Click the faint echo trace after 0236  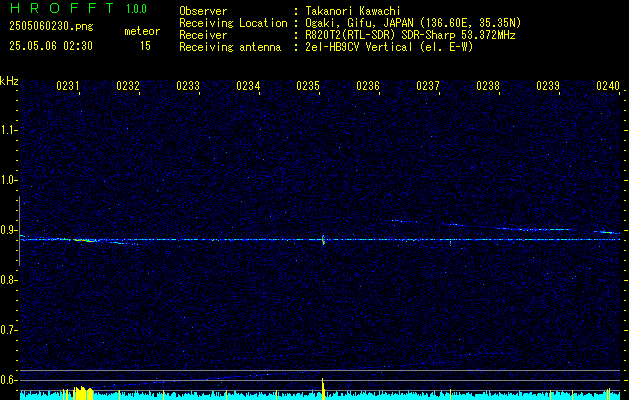[x=405, y=221]
